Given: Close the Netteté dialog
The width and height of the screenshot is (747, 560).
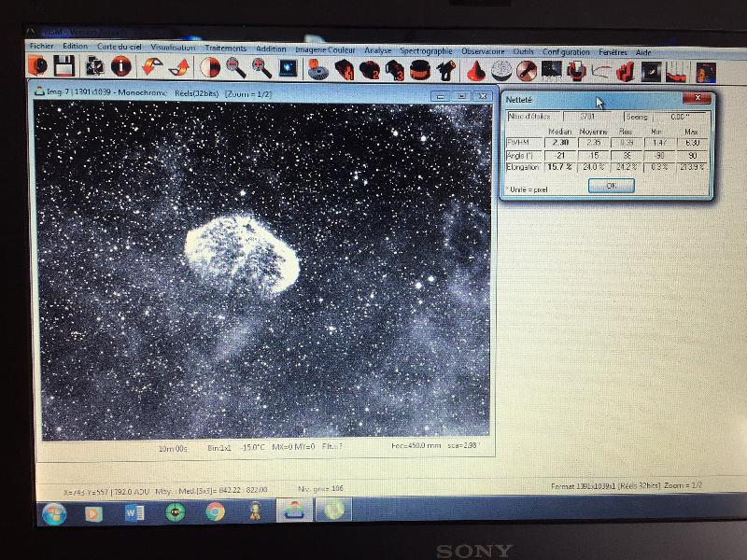Looking at the screenshot, I should tap(697, 98).
